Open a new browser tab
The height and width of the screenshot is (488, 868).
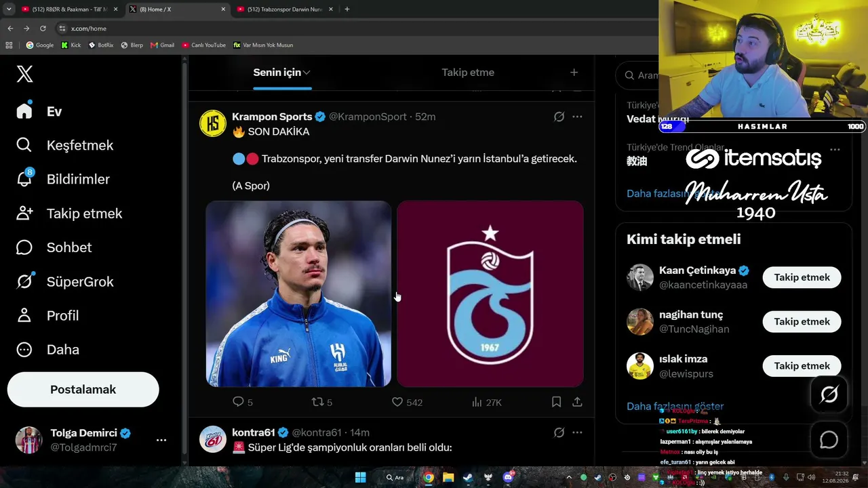[347, 9]
